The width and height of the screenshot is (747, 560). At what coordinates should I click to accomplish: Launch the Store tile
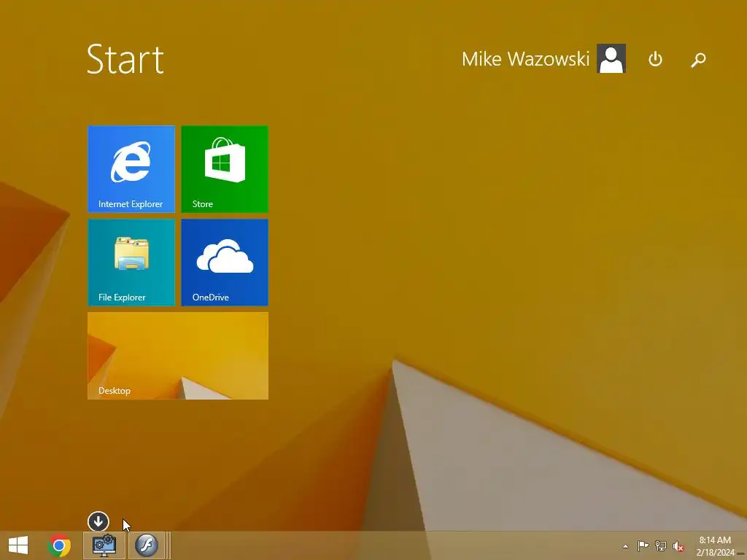[x=225, y=169]
